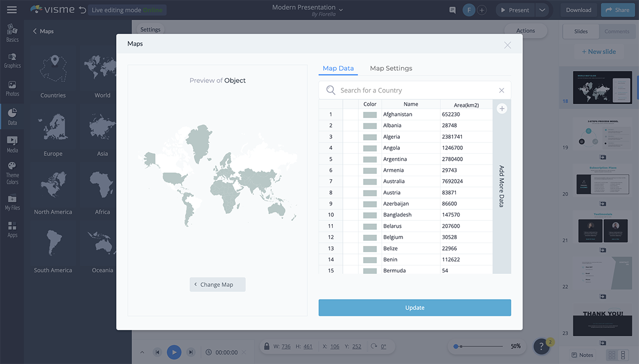This screenshot has width=639, height=364.
Task: Click the Update button
Action: point(415,308)
